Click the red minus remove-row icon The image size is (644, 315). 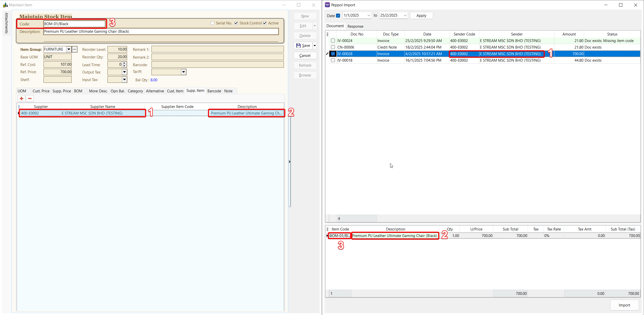tap(30, 99)
